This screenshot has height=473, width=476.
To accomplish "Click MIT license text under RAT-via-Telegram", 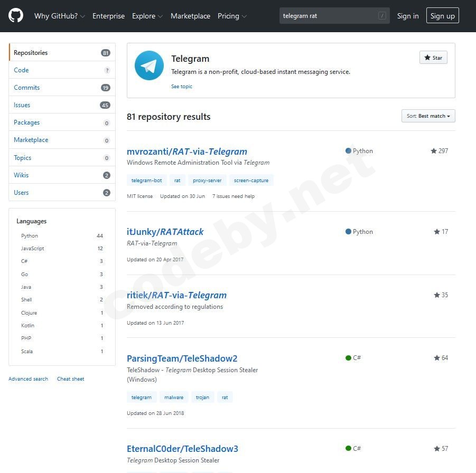I will click(x=139, y=196).
